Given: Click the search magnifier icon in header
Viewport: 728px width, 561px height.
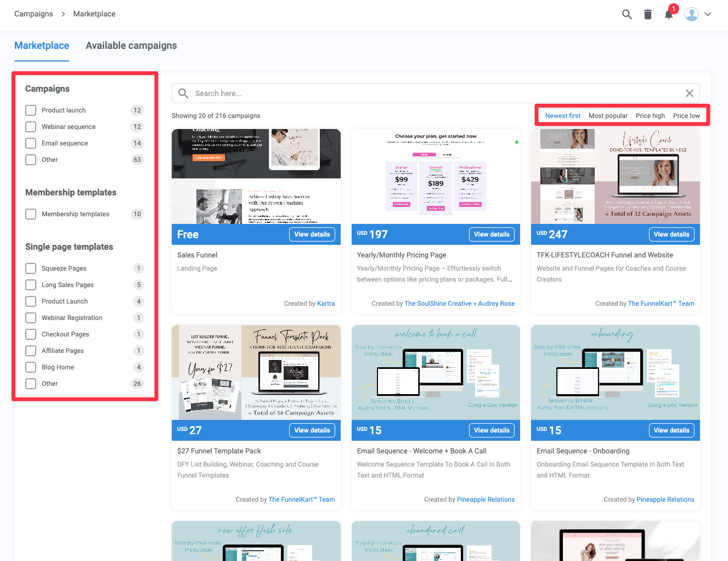Looking at the screenshot, I should [627, 14].
